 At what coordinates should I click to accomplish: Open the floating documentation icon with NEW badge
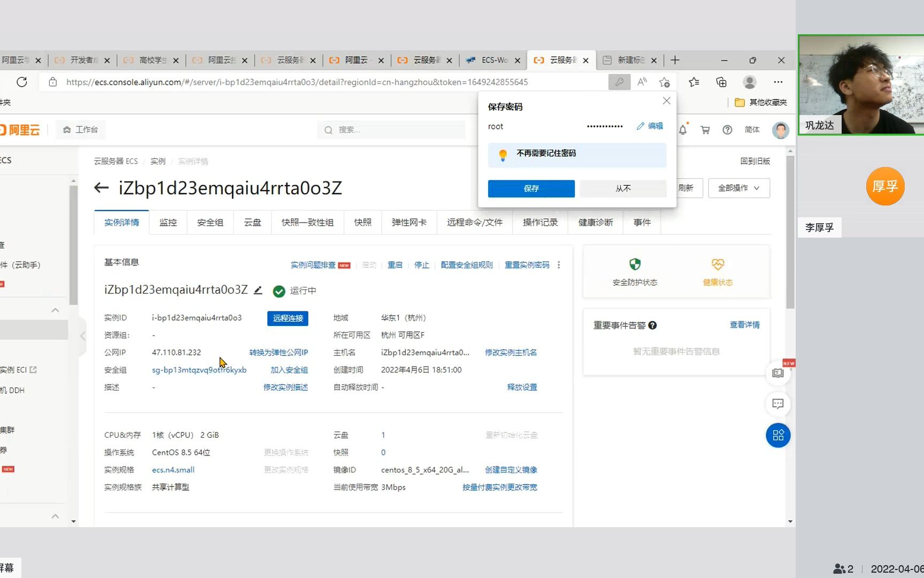click(778, 372)
